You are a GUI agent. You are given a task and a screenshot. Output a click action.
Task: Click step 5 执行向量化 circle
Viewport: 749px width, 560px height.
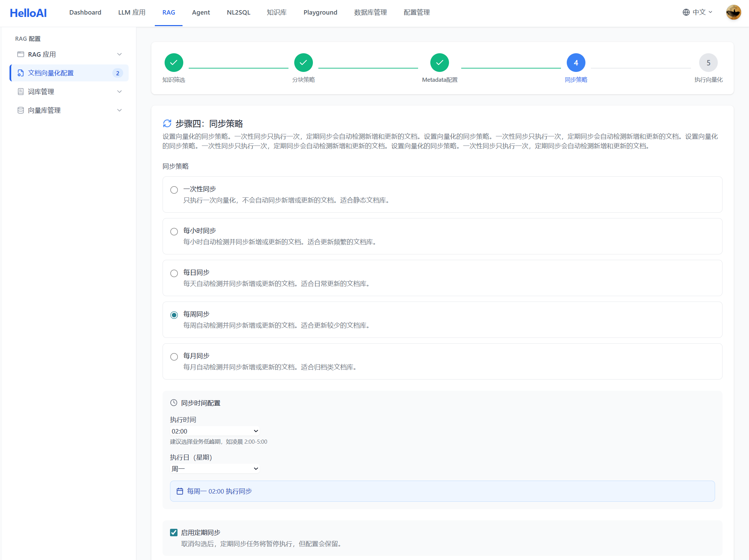pos(708,63)
